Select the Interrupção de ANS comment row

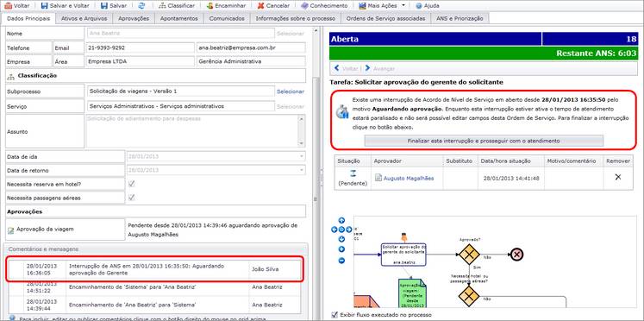point(154,269)
